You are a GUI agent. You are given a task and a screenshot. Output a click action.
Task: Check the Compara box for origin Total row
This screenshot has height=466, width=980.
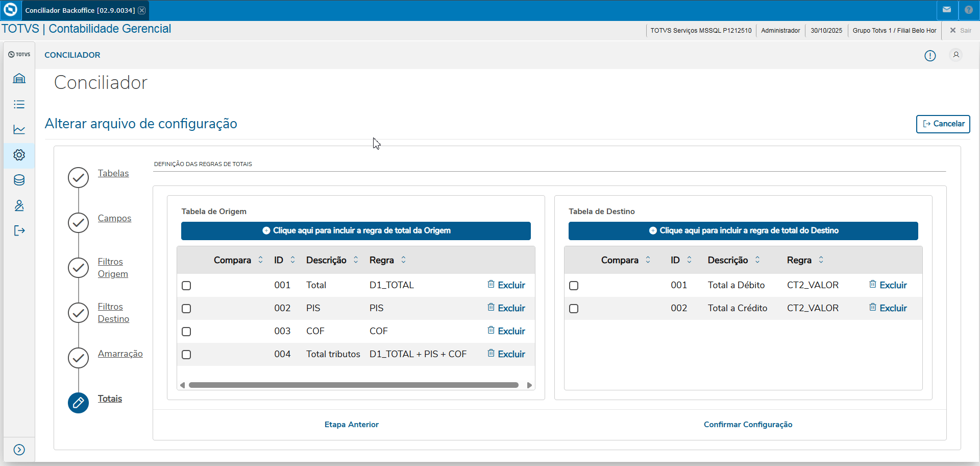(x=186, y=286)
